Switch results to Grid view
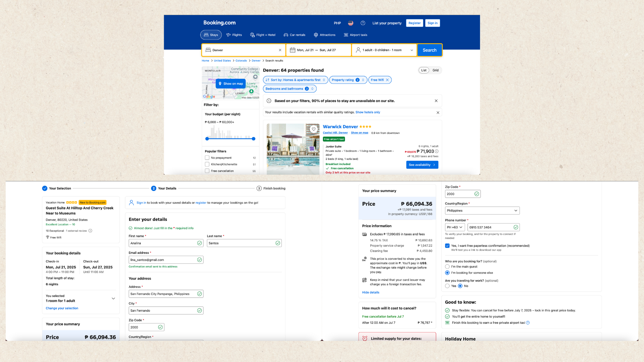 435,70
